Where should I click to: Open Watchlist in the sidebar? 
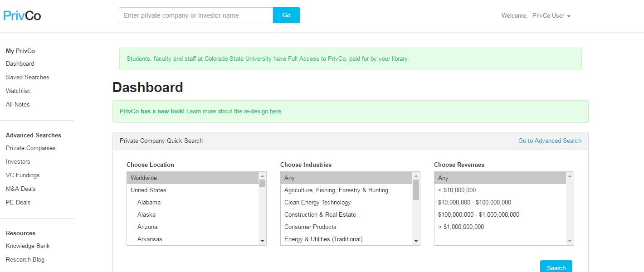(x=18, y=91)
